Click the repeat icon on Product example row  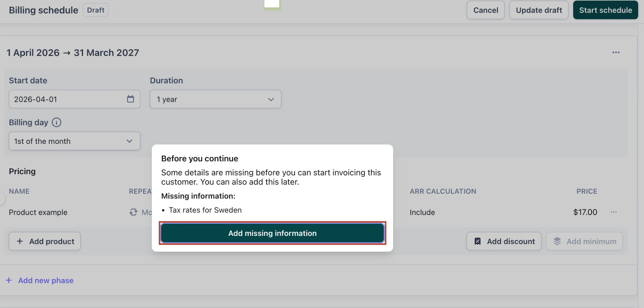(x=133, y=212)
